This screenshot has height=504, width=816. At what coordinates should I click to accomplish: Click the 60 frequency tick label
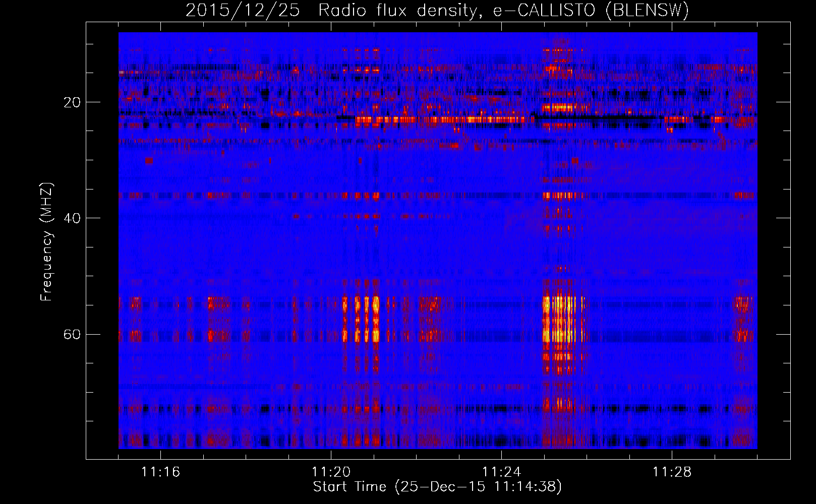pyautogui.click(x=72, y=334)
